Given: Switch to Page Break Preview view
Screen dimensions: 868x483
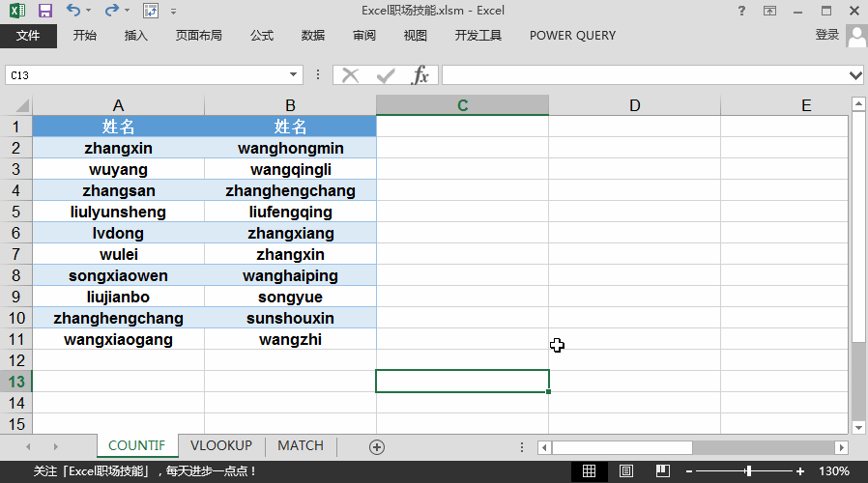Looking at the screenshot, I should tap(663, 470).
